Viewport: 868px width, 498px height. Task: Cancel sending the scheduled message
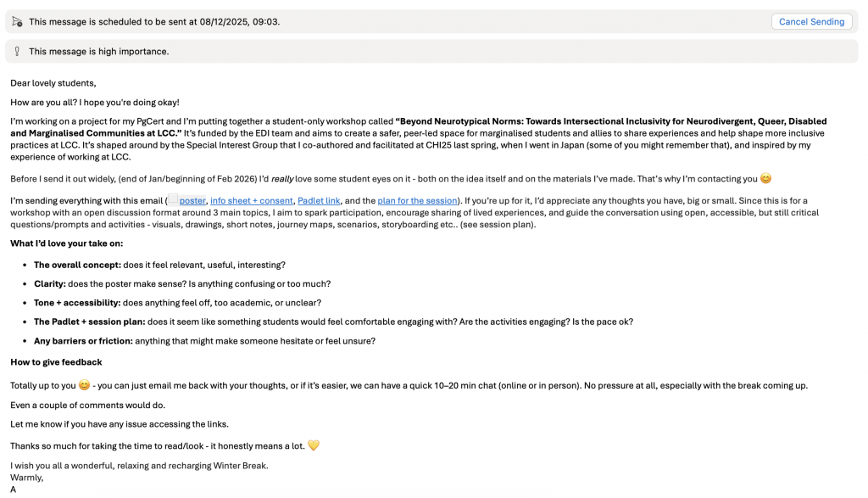point(811,22)
